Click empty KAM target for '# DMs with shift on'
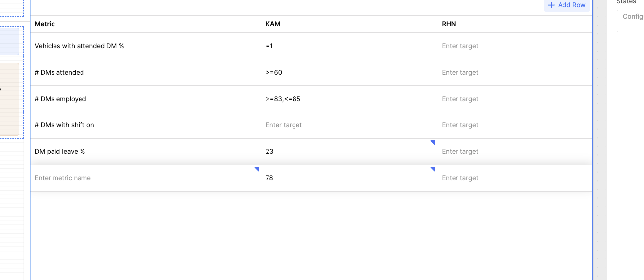This screenshot has height=280, width=644. pos(284,125)
